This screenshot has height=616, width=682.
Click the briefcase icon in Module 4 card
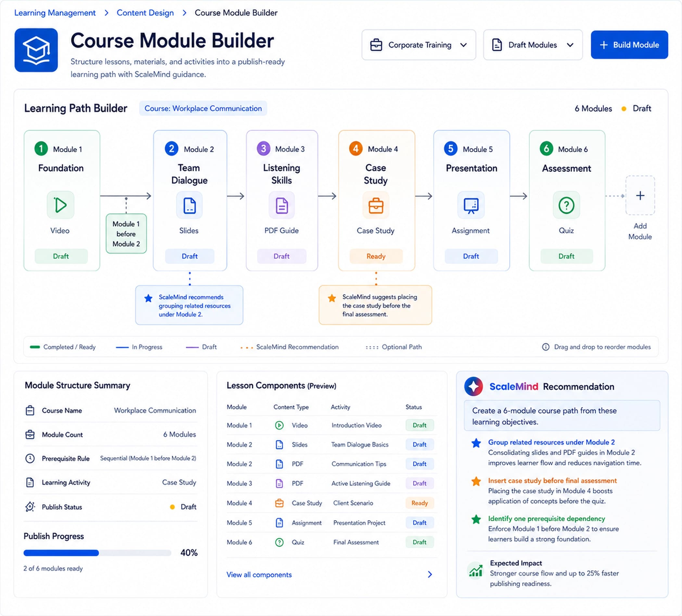click(376, 205)
